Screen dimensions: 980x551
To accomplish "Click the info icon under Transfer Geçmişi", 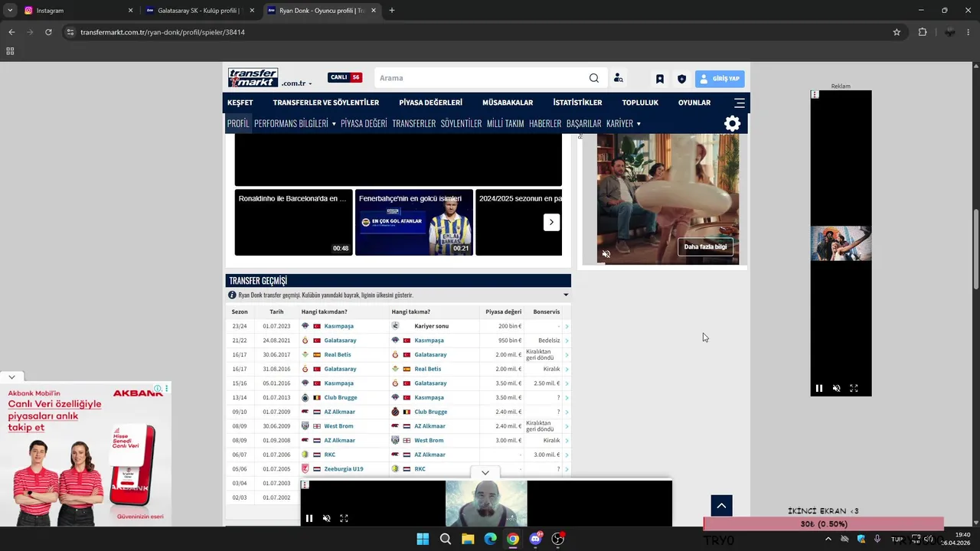I will 232,295.
